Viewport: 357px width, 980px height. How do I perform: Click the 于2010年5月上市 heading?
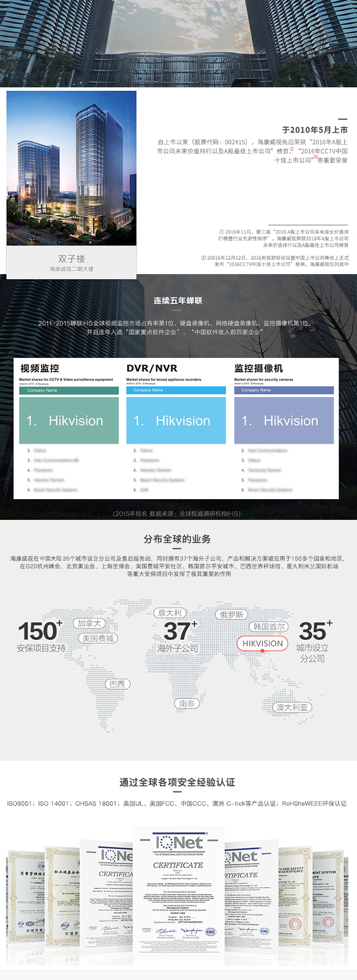click(x=315, y=130)
